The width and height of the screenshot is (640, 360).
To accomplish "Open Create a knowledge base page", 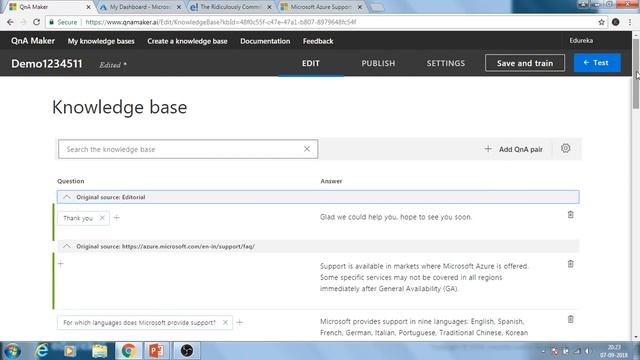I will click(187, 41).
